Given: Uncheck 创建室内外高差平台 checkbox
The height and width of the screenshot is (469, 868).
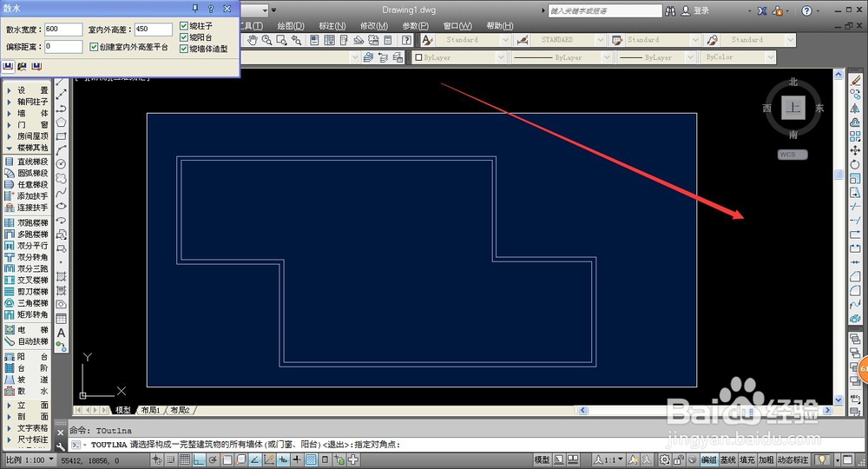Looking at the screenshot, I should point(94,47).
